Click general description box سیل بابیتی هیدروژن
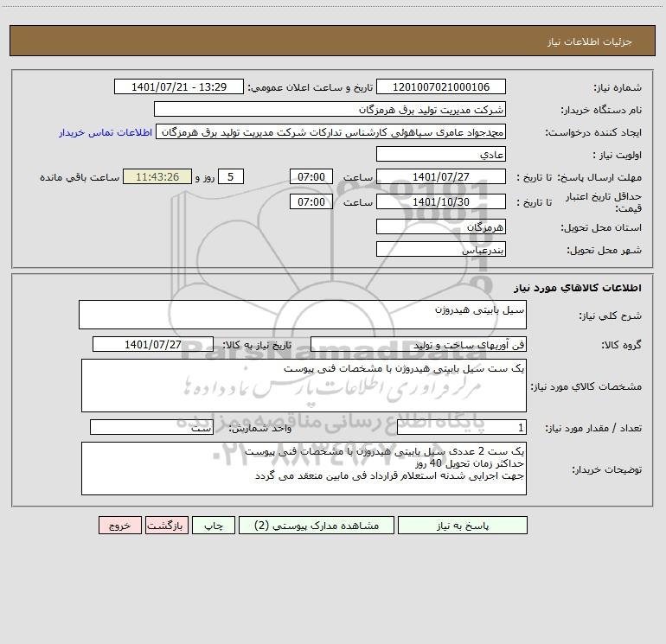The image size is (666, 644). [303, 315]
